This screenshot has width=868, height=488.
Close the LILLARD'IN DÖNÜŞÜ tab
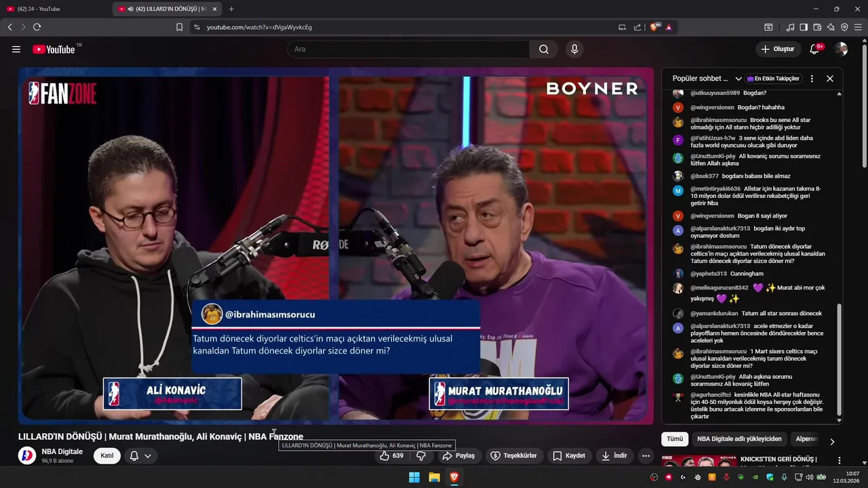pyautogui.click(x=215, y=9)
